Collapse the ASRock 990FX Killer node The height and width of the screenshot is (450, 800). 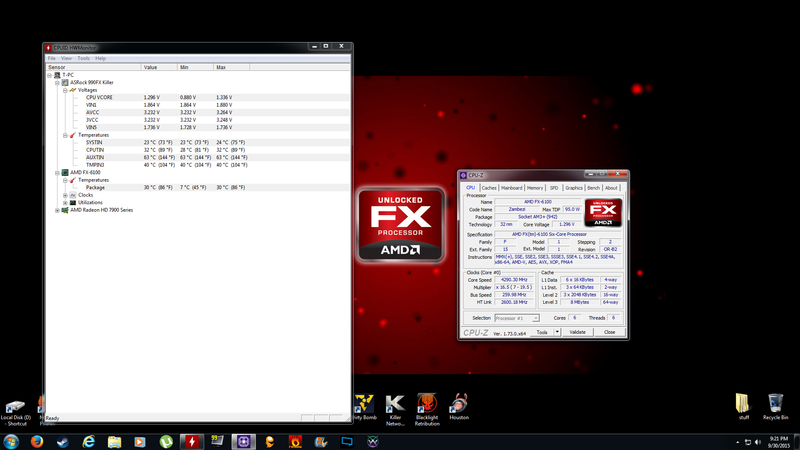coord(57,83)
